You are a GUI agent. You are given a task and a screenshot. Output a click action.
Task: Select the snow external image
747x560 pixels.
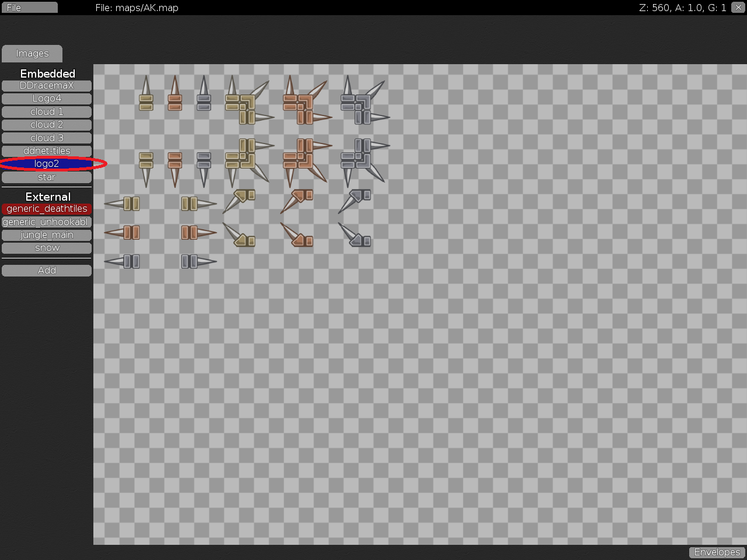[x=47, y=248]
